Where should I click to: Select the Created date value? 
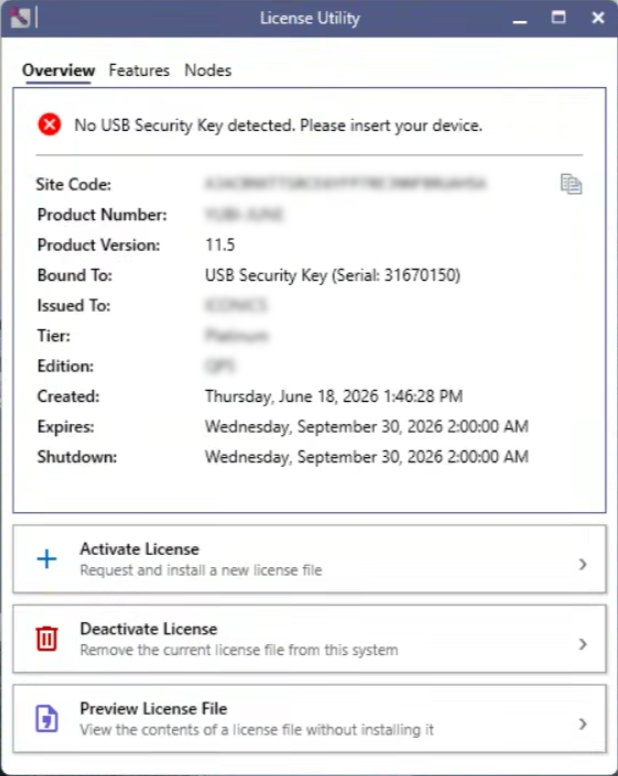pos(334,396)
